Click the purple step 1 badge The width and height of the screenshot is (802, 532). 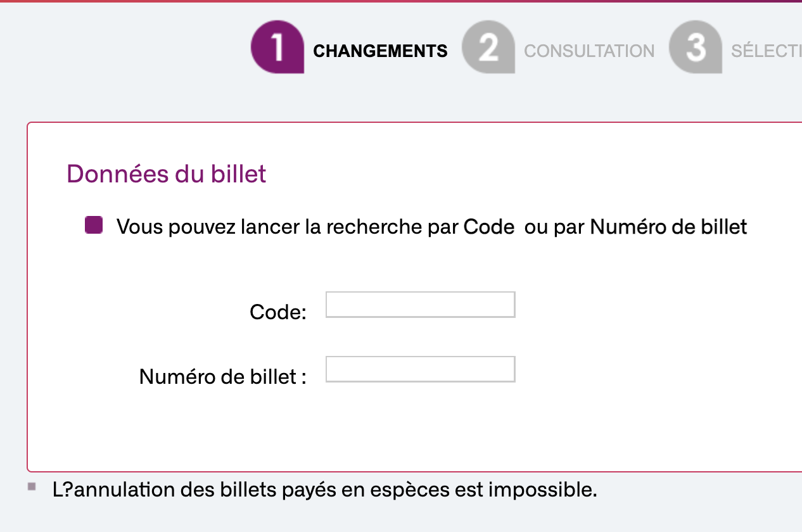tap(277, 47)
